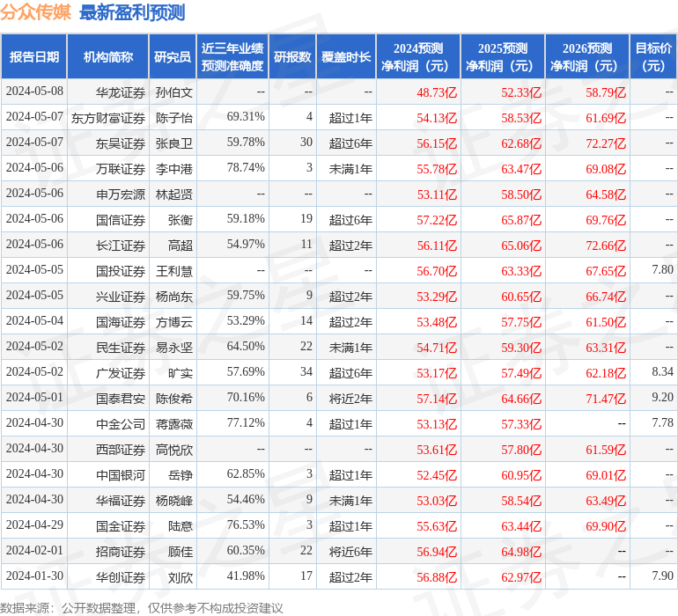
Task: Click researcher name 张良卫
Action: click(173, 143)
